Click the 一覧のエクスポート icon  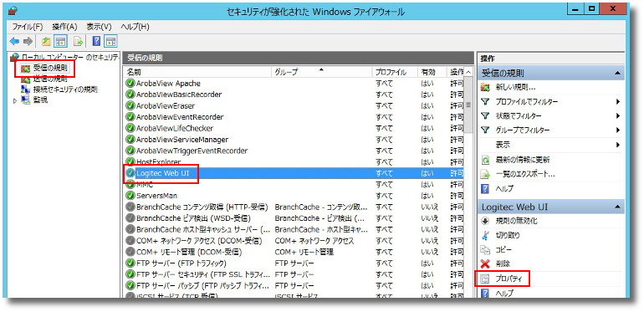click(x=486, y=175)
